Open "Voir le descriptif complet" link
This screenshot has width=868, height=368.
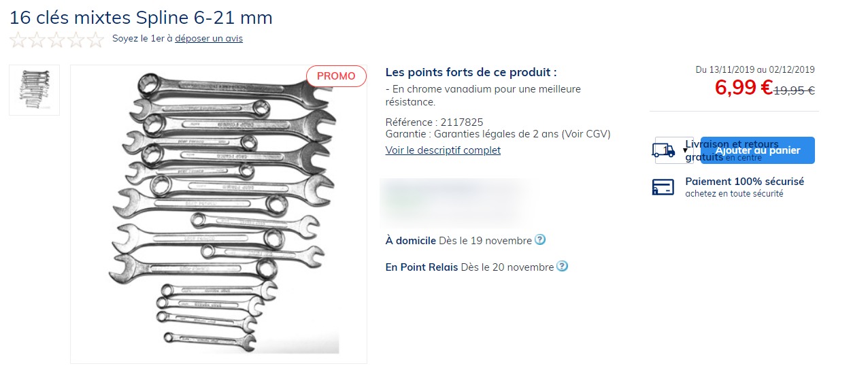[443, 150]
